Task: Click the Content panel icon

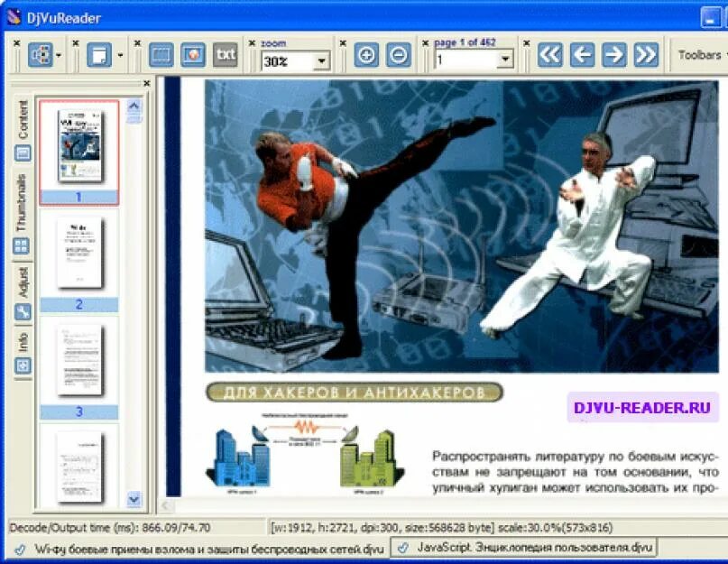Action: tap(23, 153)
